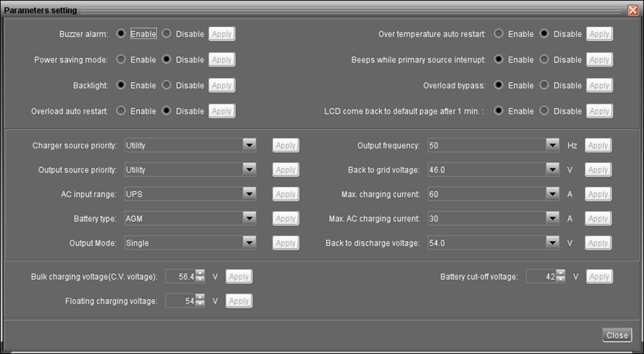
Task: Increase Bulk charging voltage with up arrow
Action: tap(200, 273)
